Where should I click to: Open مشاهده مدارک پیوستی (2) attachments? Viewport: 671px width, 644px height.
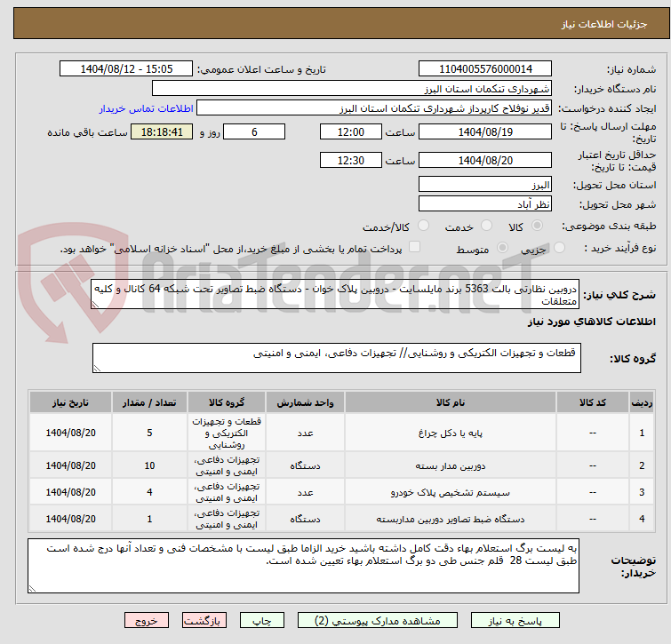tap(378, 621)
